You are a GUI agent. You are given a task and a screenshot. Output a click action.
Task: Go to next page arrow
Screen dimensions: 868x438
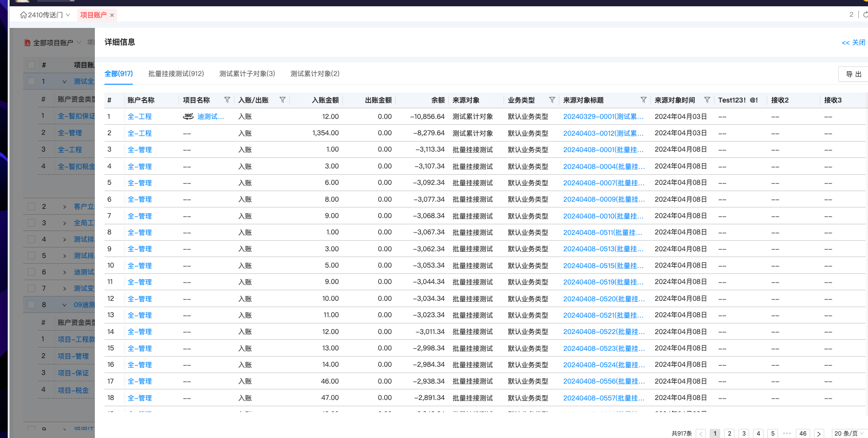[819, 434]
